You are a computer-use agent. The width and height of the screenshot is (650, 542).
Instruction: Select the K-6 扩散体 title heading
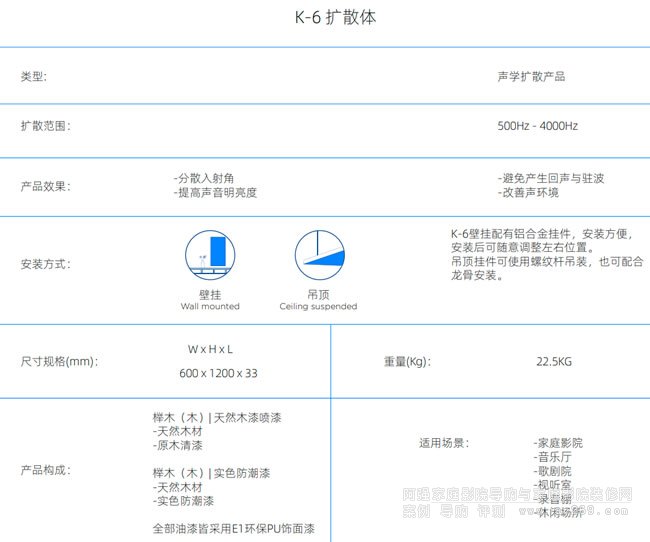tap(325, 18)
